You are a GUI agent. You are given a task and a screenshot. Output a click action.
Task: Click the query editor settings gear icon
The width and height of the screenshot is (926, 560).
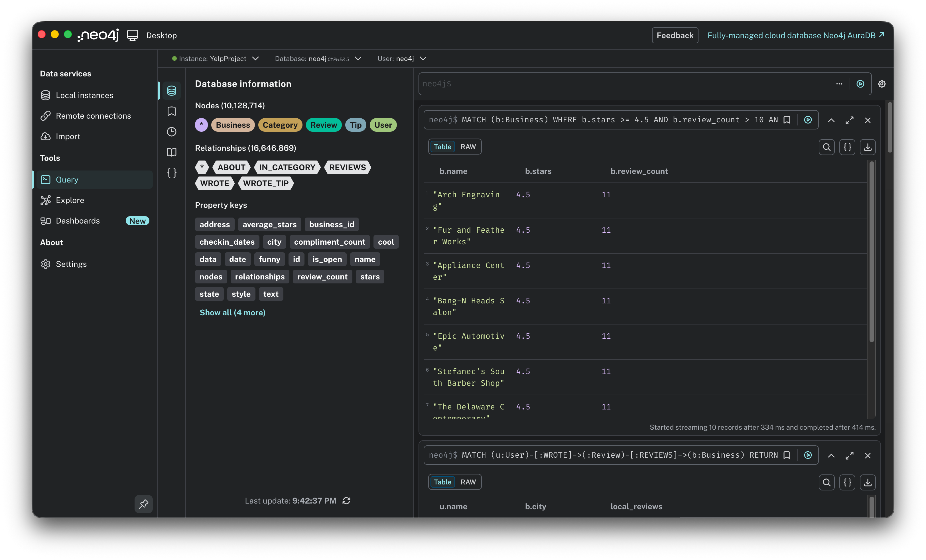click(881, 84)
